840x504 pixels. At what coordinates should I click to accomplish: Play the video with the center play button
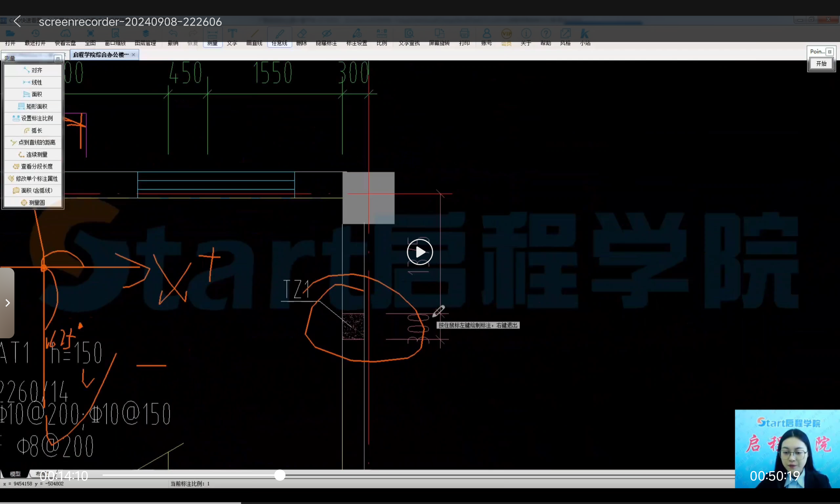click(x=420, y=252)
